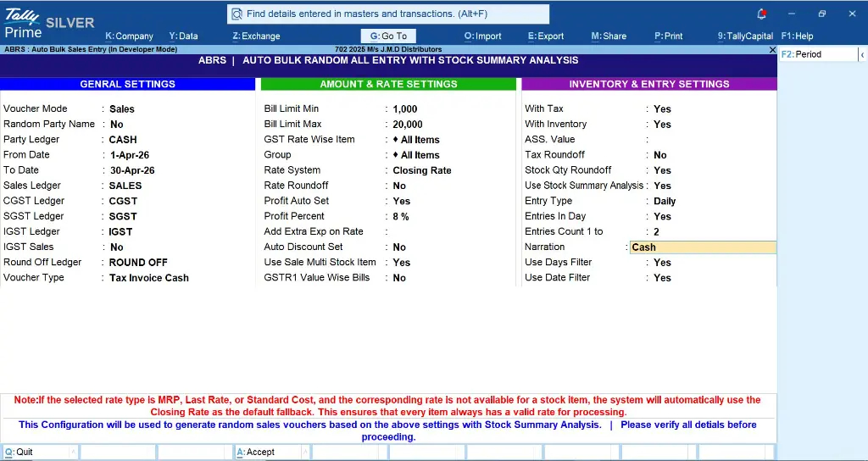The height and width of the screenshot is (461, 868).
Task: Click Entries Count 1 to value 2
Action: tap(656, 232)
